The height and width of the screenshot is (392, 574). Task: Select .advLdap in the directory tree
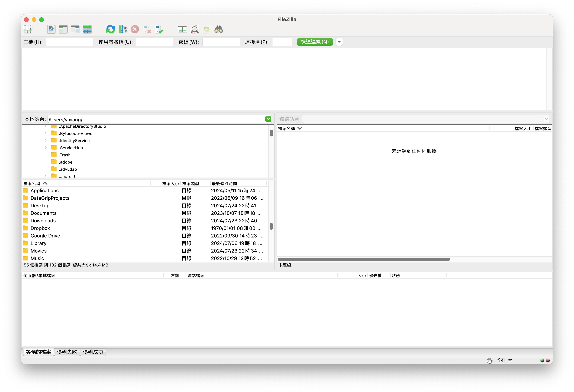tap(68, 169)
